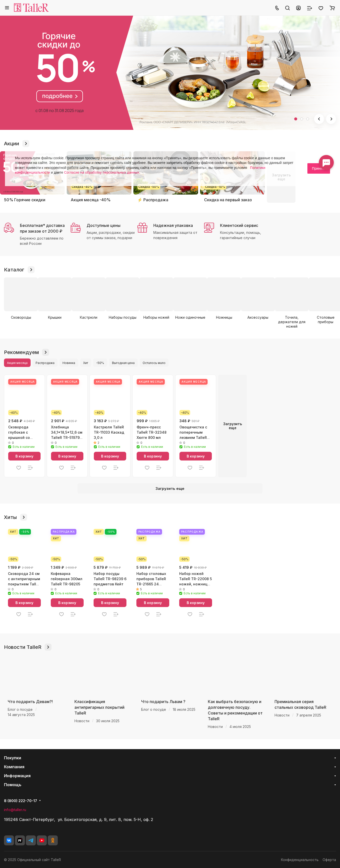Select the second banner slide dot
340x868 pixels.
coord(302,119)
